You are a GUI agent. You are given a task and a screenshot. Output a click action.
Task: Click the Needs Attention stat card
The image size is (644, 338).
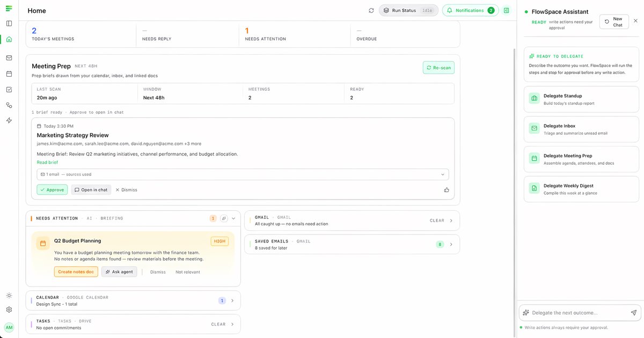294,34
